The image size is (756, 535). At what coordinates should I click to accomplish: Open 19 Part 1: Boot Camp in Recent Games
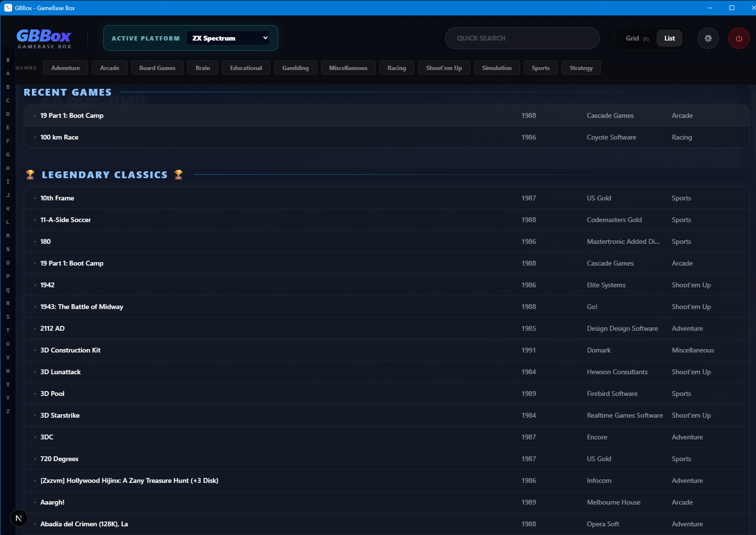click(x=386, y=115)
